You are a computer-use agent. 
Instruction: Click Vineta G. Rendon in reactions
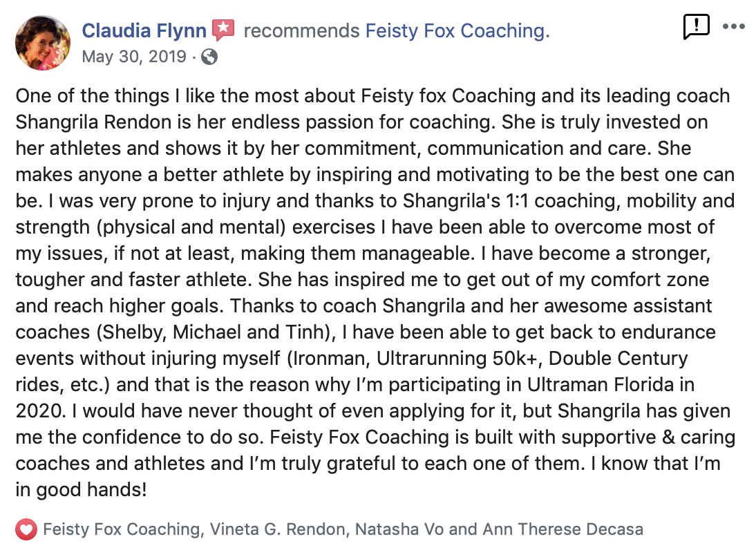(x=277, y=529)
